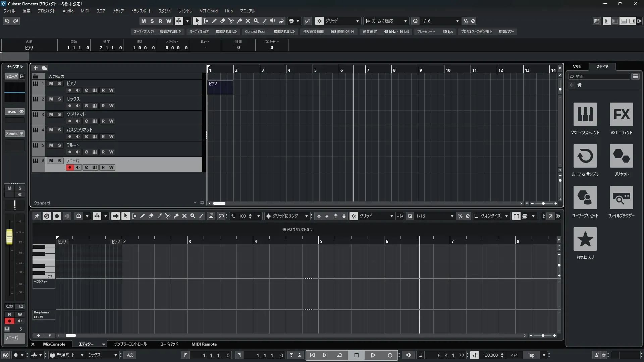Select the Eraser tool in top toolbar
The image size is (644, 362).
pyautogui.click(x=222, y=21)
